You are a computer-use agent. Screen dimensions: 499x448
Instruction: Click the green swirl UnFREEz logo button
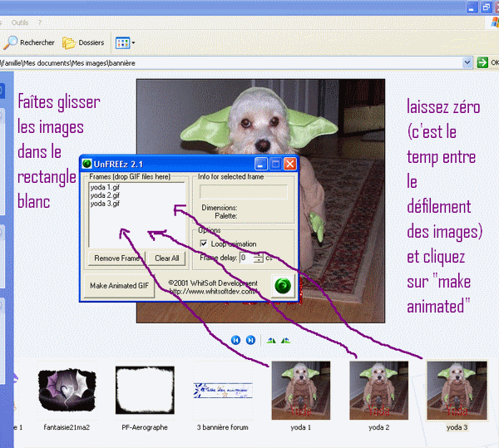click(x=283, y=285)
